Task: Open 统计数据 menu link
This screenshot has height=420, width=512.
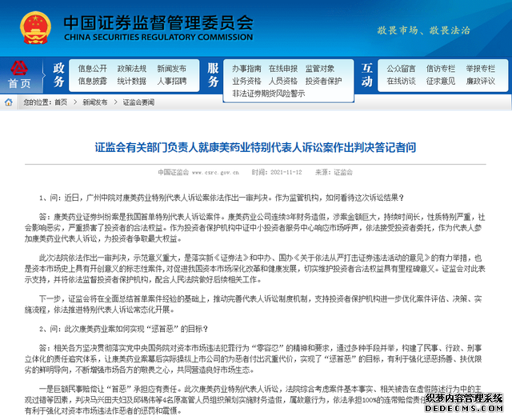Action: pyautogui.click(x=132, y=81)
